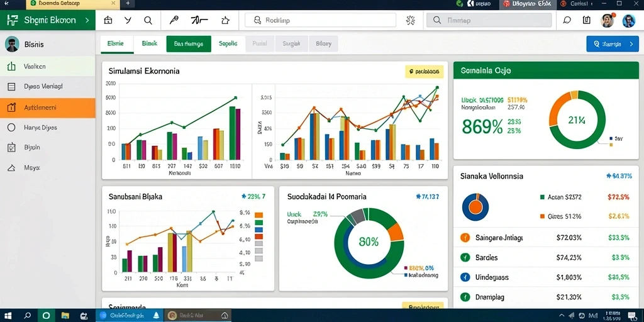
Task: Open the clipboard icon at top right
Action: click(587, 20)
